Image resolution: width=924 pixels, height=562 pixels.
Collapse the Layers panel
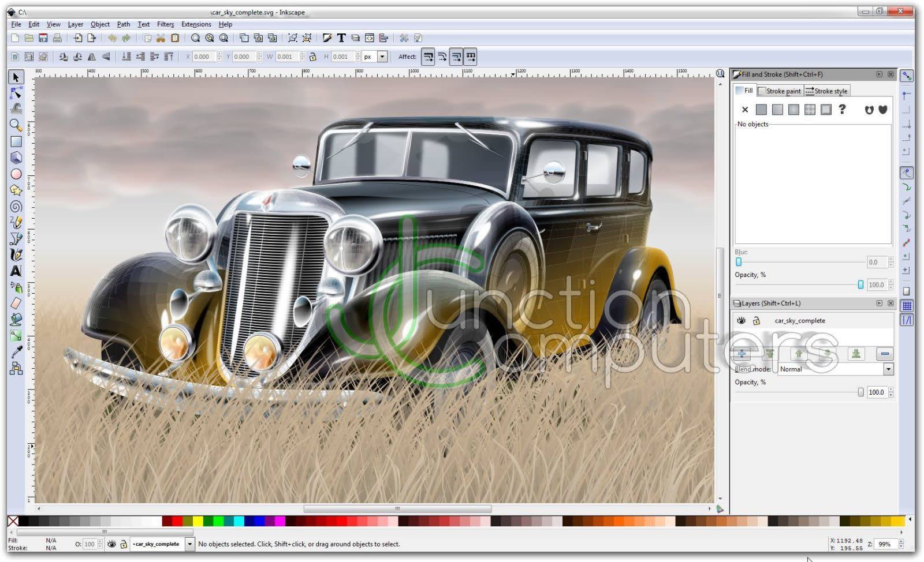[x=879, y=304]
